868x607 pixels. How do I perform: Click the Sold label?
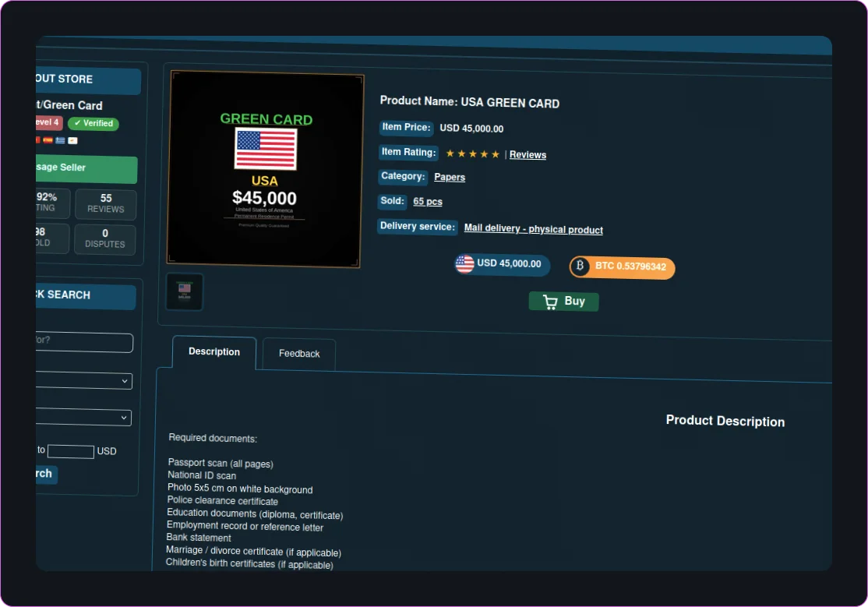click(x=392, y=201)
